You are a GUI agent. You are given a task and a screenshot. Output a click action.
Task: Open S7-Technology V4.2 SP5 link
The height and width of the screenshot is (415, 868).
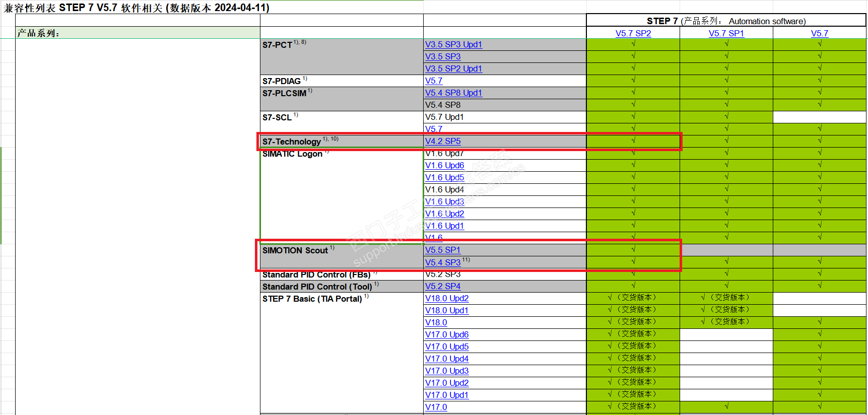point(443,141)
